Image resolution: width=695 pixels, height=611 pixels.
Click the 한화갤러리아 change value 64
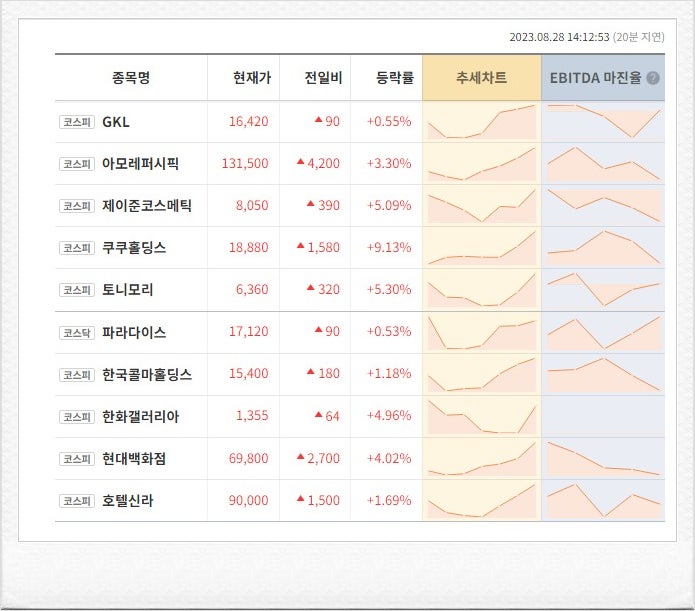click(332, 416)
